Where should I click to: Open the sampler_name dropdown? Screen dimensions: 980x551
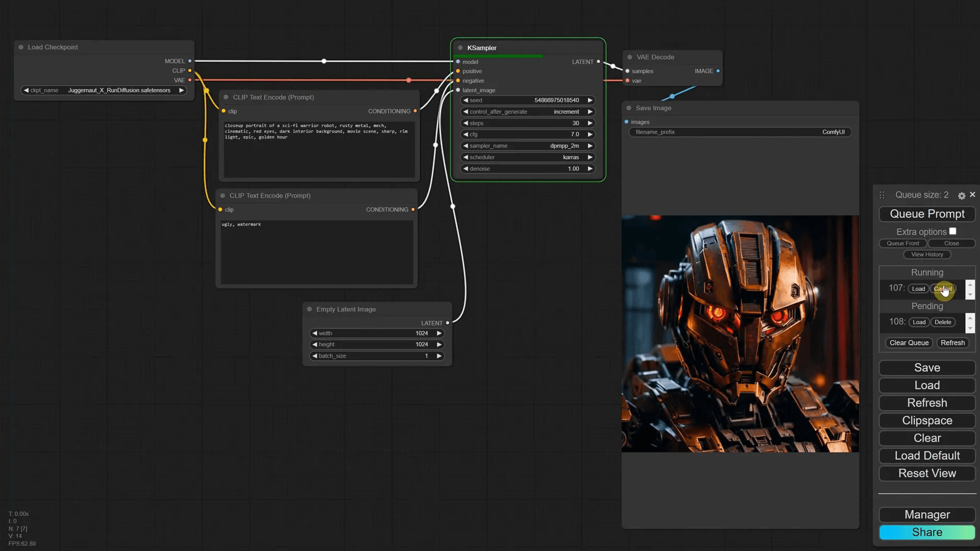(528, 146)
